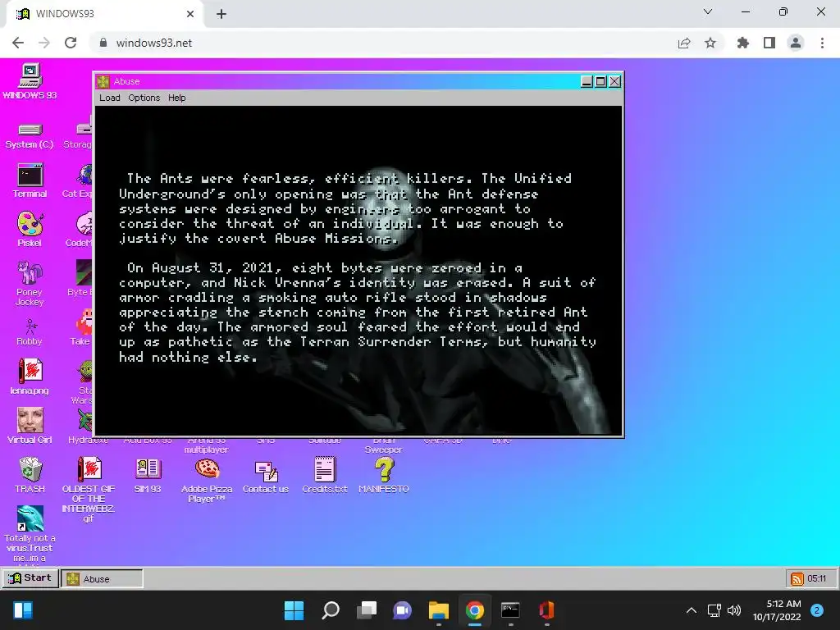
Task: Close the Abuse window
Action: point(615,81)
